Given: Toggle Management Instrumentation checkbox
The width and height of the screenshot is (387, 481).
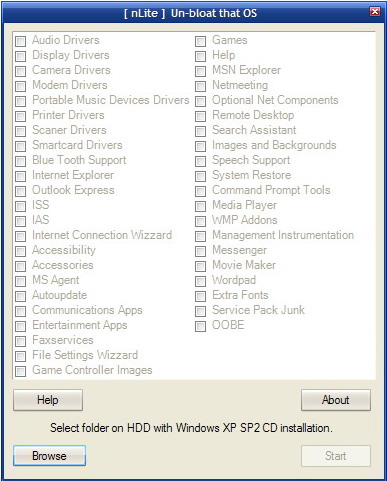Looking at the screenshot, I should (200, 236).
